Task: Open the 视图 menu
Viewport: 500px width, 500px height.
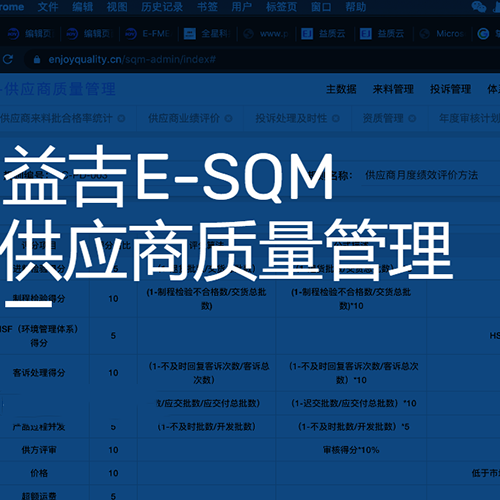Action: pos(117,7)
